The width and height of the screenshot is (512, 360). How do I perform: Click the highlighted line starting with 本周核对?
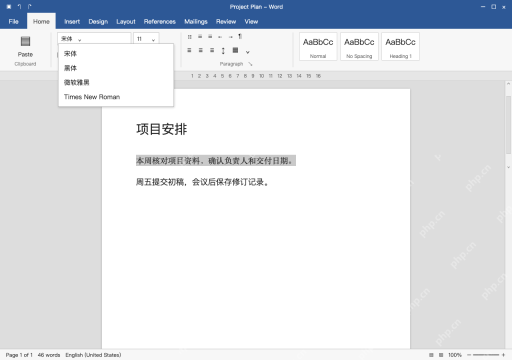click(x=216, y=161)
